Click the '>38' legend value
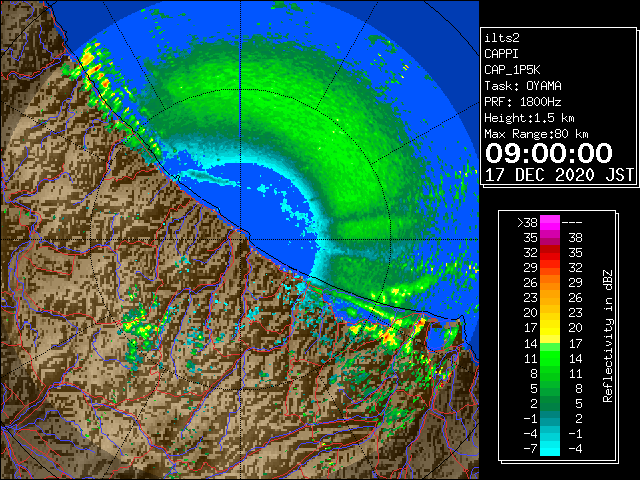Screen dimensions: 640x480 [x=527, y=223]
